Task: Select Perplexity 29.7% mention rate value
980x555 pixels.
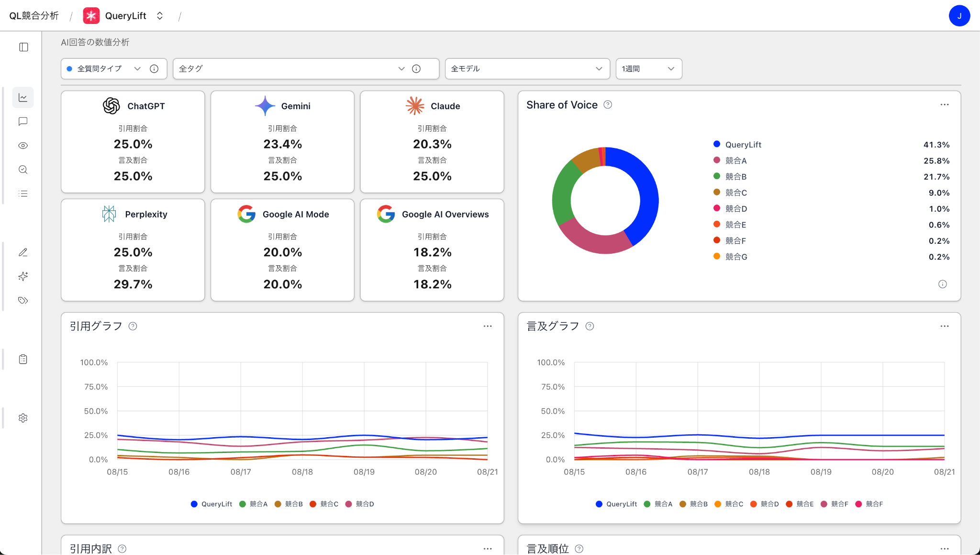Action: [x=133, y=284]
